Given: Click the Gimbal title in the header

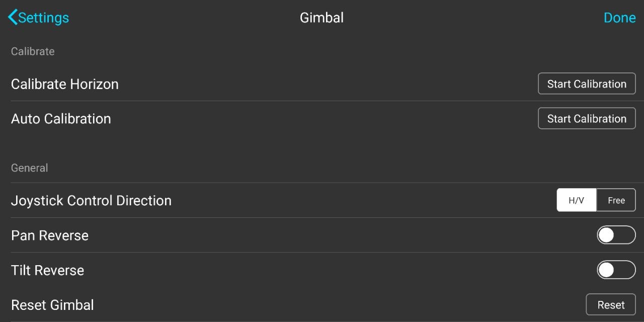Looking at the screenshot, I should pyautogui.click(x=321, y=18).
